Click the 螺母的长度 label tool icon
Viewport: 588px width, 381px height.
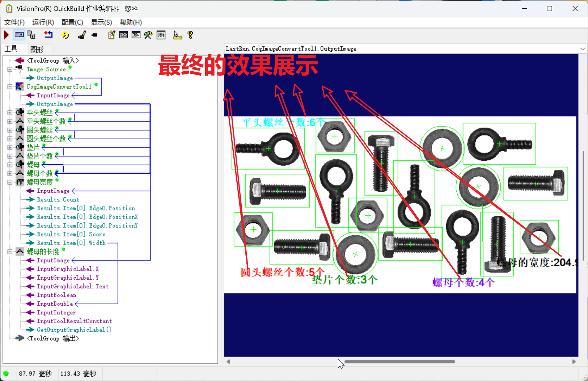point(20,251)
